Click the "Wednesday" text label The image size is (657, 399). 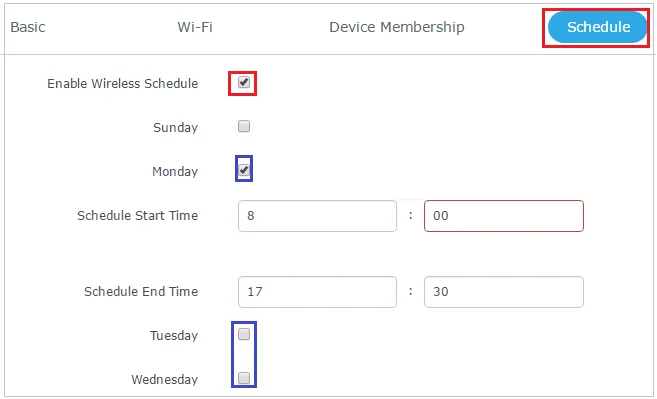[164, 379]
